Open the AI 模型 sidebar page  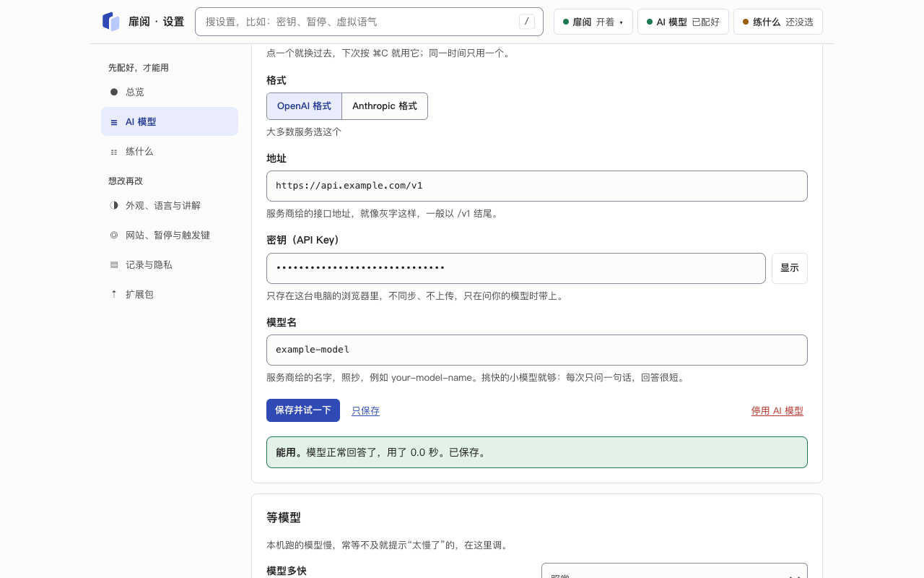(x=170, y=121)
